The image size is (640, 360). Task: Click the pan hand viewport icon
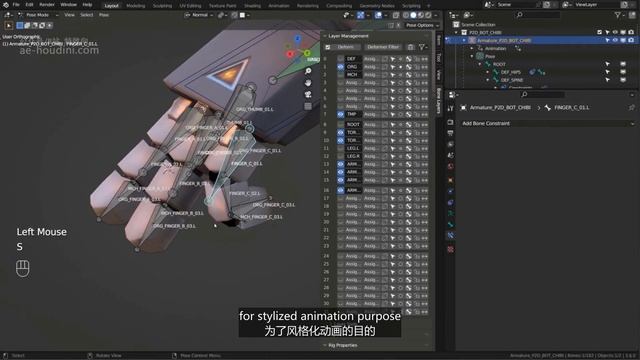coord(308,83)
